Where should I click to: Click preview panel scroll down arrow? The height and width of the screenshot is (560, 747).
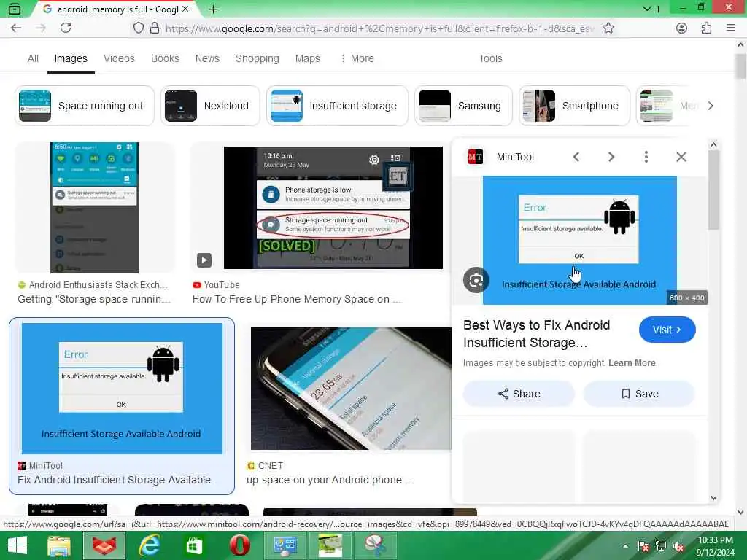tap(713, 497)
